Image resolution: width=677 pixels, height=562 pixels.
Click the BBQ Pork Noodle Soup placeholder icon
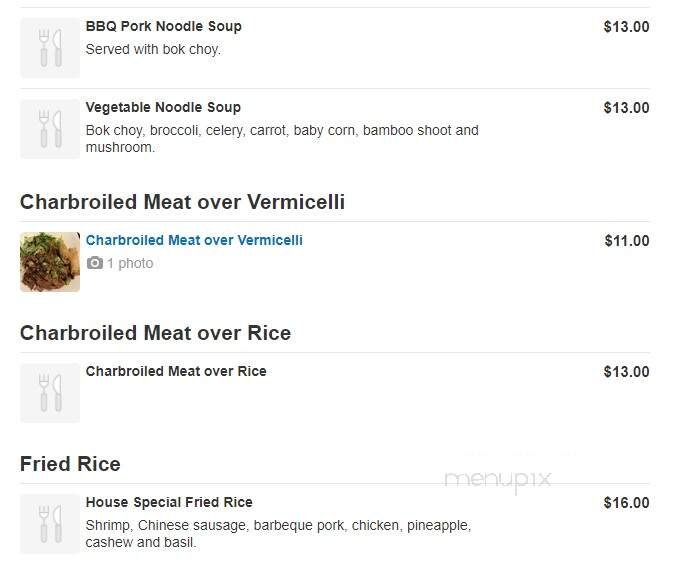(x=50, y=48)
